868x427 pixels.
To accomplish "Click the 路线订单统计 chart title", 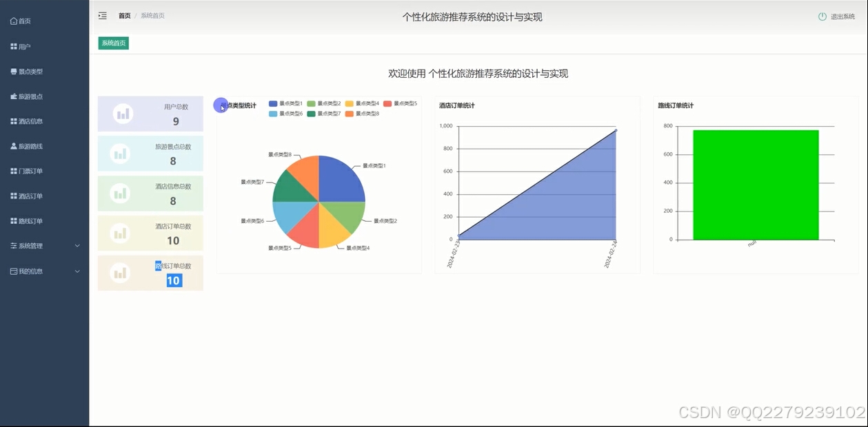I will [x=676, y=105].
